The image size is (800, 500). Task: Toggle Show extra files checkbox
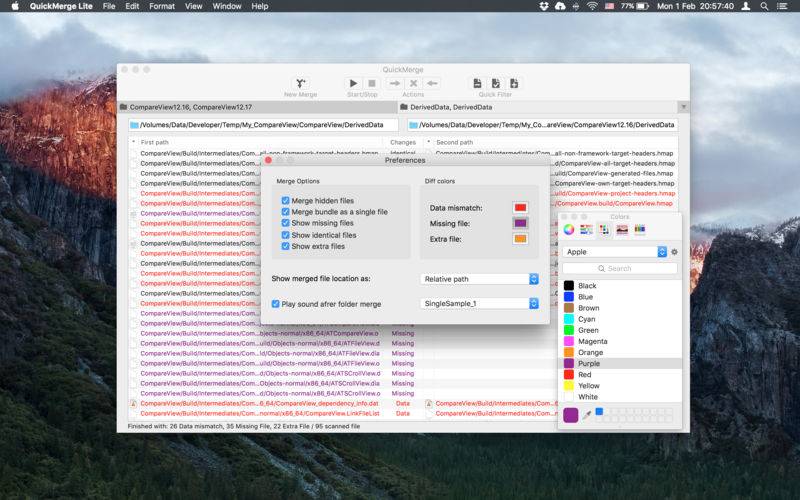pyautogui.click(x=285, y=246)
